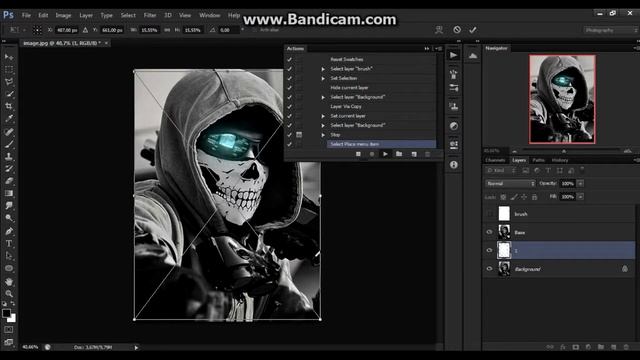Open the Actions panel flyout menu
The width and height of the screenshot is (640, 360).
(438, 49)
